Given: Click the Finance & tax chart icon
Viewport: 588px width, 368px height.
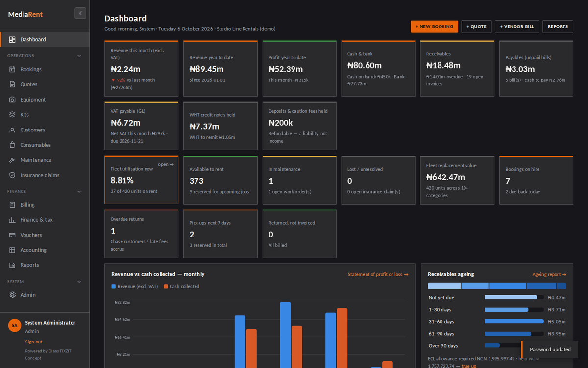Looking at the screenshot, I should (x=12, y=220).
